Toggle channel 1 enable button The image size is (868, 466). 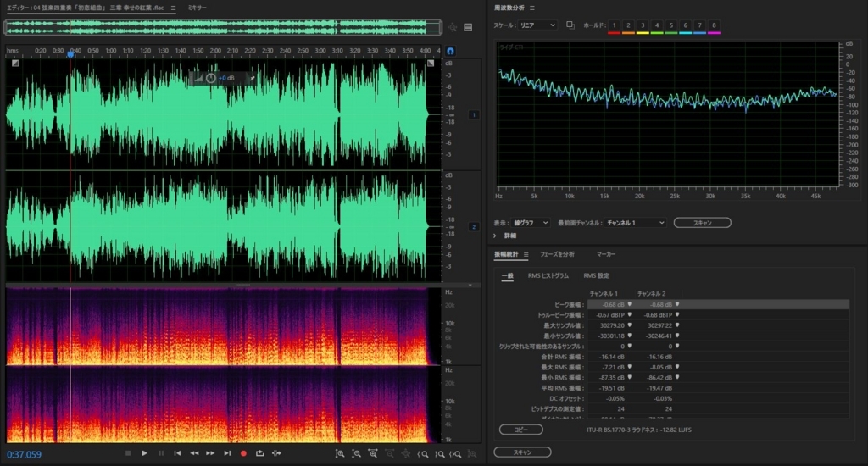(473, 115)
